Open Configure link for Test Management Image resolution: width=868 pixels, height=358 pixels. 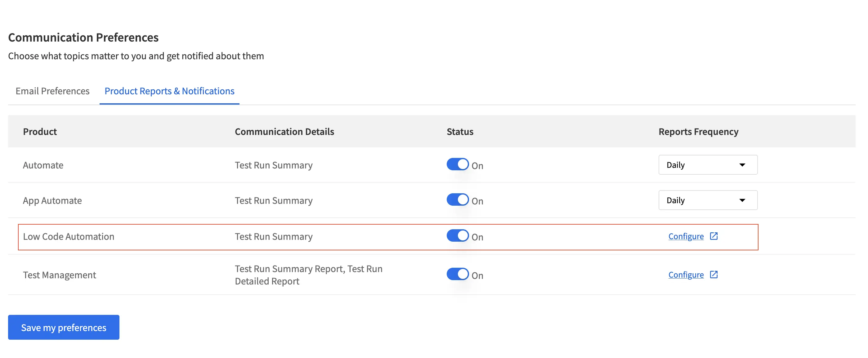click(686, 275)
